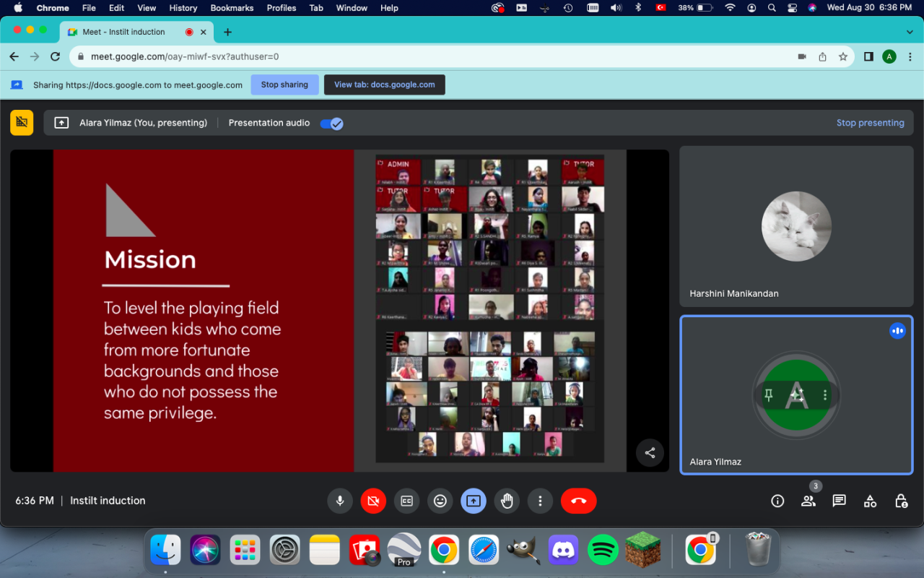Click the Stop presenting link
This screenshot has height=578, width=924.
(x=870, y=123)
